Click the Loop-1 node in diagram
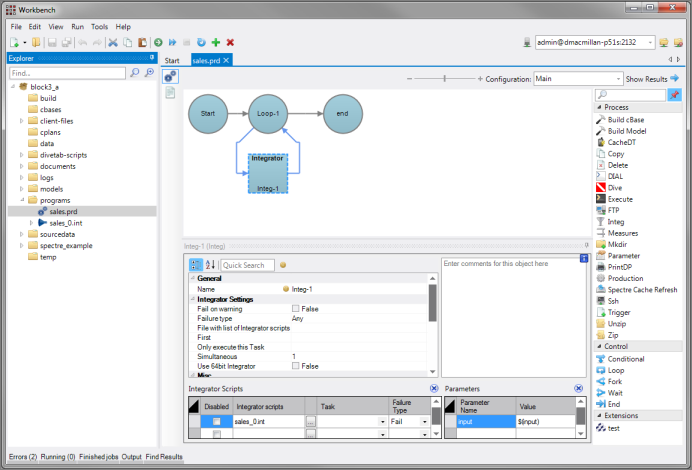The height and width of the screenshot is (470, 692). 268,113
